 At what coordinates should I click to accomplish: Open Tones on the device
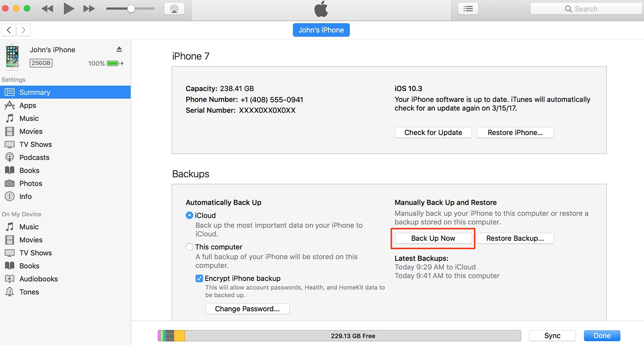[x=65, y=291]
